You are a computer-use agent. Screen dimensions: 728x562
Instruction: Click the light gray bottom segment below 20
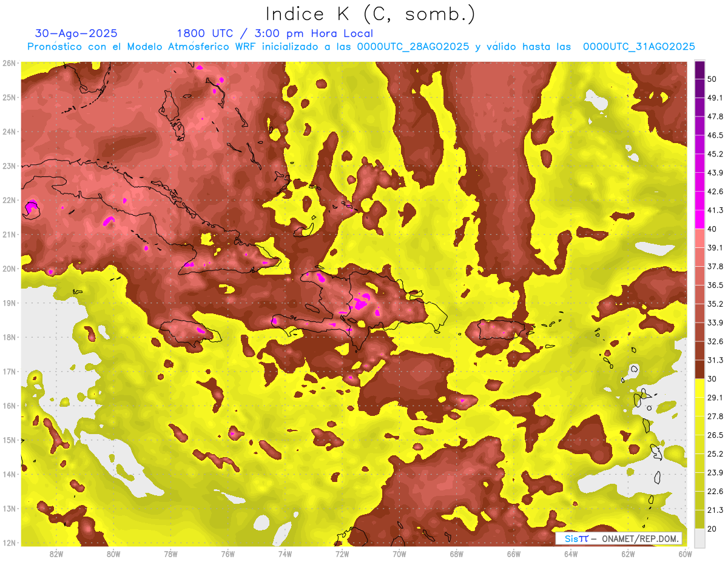tap(699, 537)
